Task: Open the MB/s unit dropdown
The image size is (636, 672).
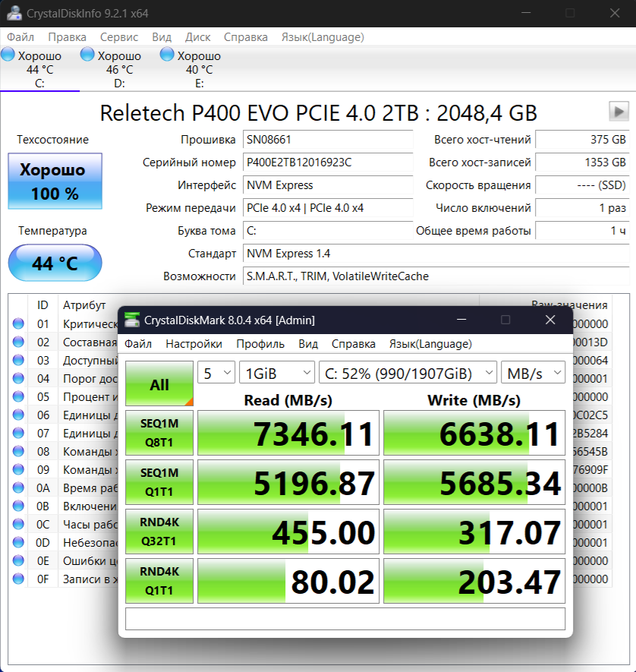Action: point(534,373)
